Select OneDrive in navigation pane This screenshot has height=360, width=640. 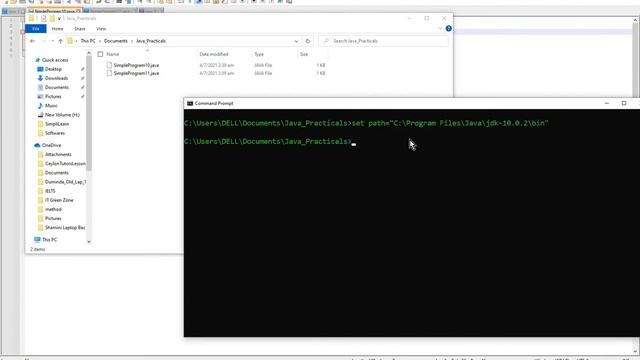51,145
